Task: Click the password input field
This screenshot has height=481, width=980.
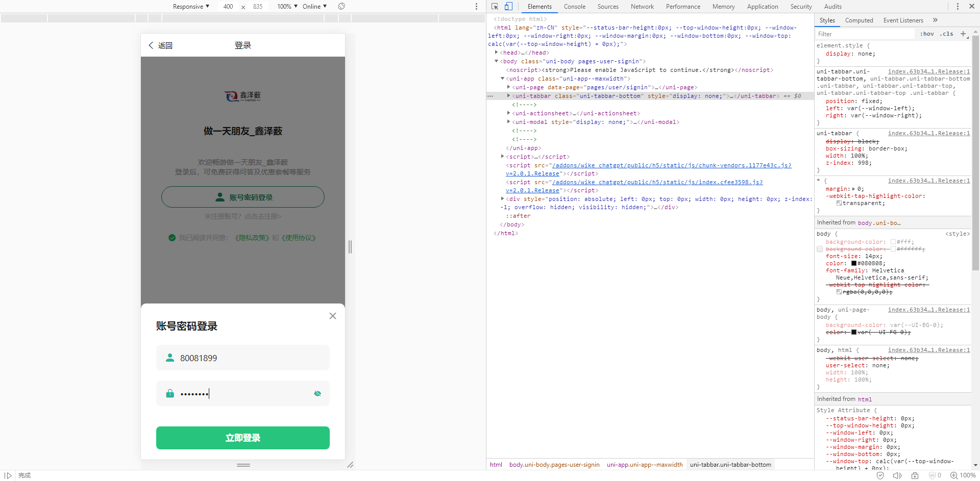Action: click(243, 393)
